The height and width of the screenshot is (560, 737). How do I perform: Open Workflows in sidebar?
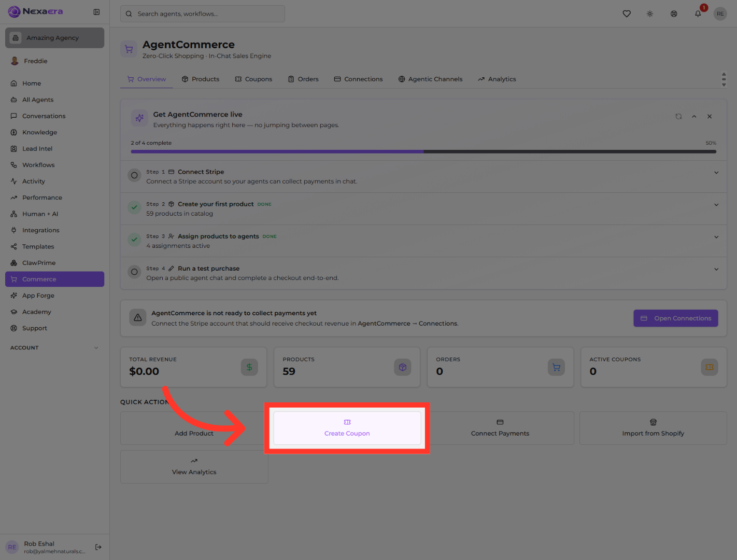pyautogui.click(x=54, y=165)
